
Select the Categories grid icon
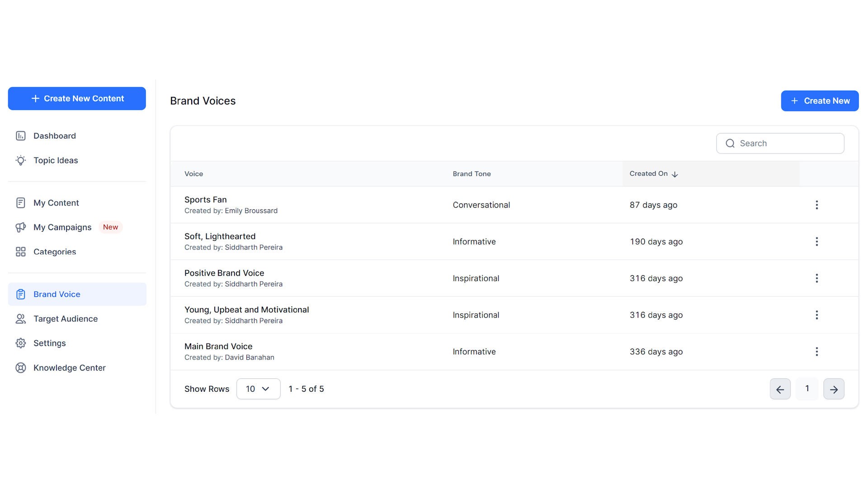[x=21, y=252]
